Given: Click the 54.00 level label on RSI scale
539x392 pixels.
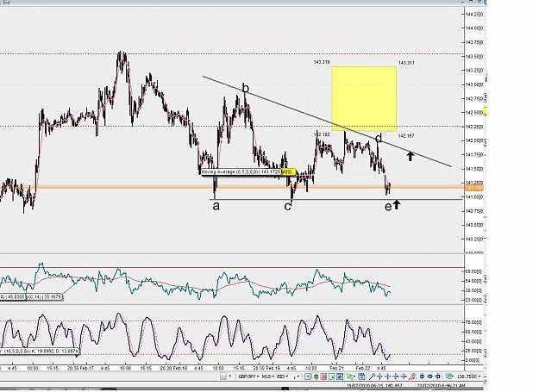Looking at the screenshot, I should [474, 281].
